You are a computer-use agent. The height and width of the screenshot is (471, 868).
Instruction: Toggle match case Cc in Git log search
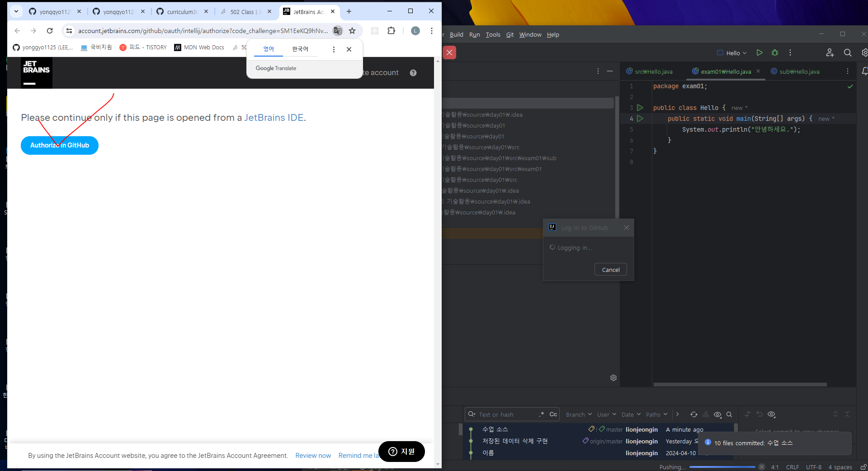click(553, 414)
